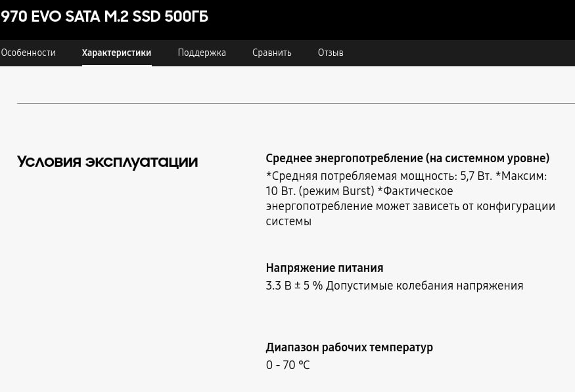The width and height of the screenshot is (575, 392).
Task: Click the Диапазон рабочих температур spec label
Action: coord(349,347)
